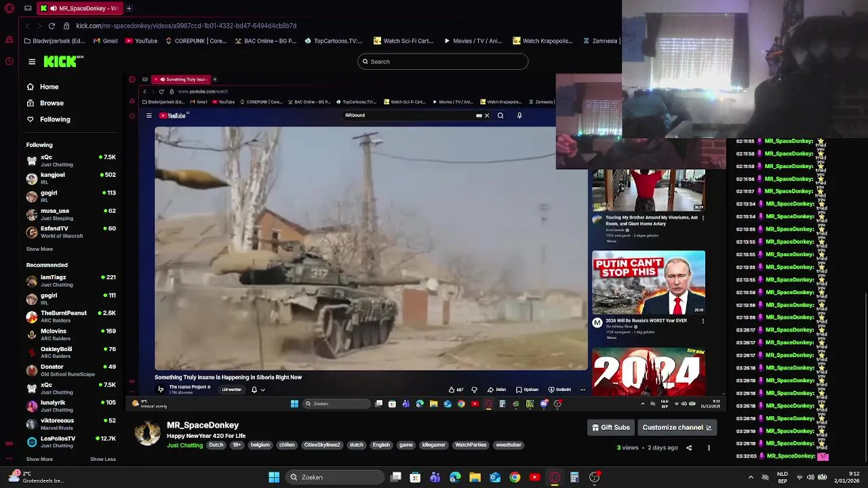Click the Task View taskbar icon
Image resolution: width=868 pixels, height=488 pixels.
pos(396,477)
